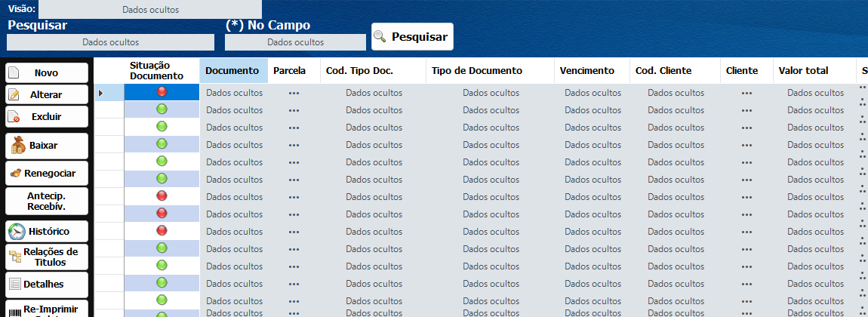Click the Cod. Tipo Doc. column header

click(x=373, y=71)
